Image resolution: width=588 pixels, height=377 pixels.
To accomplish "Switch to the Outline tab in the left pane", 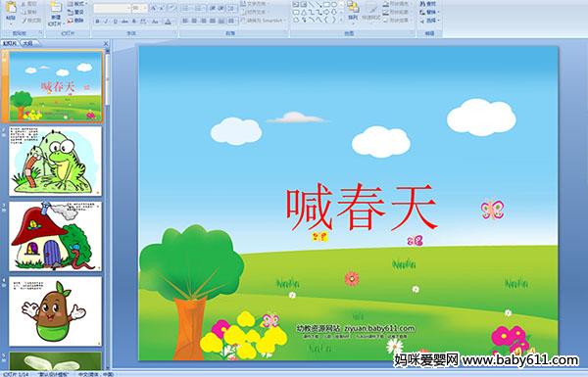I will 27,43.
